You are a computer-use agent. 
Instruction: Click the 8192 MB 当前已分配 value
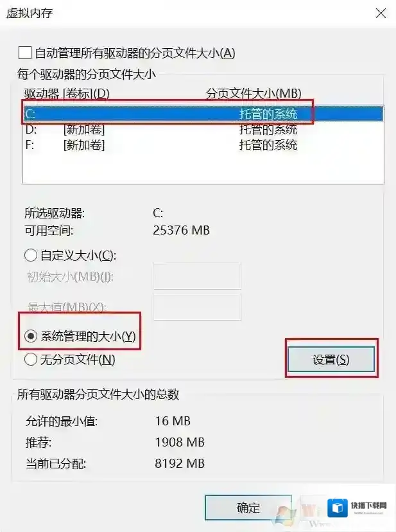180,463
